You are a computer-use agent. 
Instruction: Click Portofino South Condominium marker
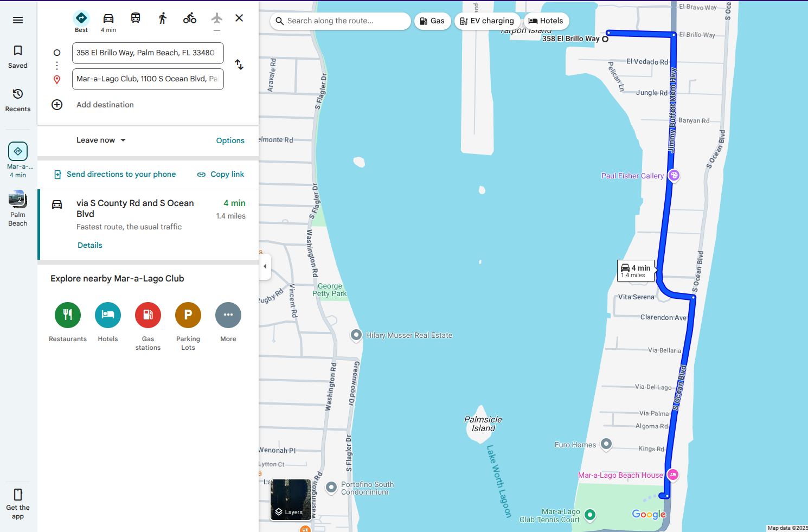331,487
